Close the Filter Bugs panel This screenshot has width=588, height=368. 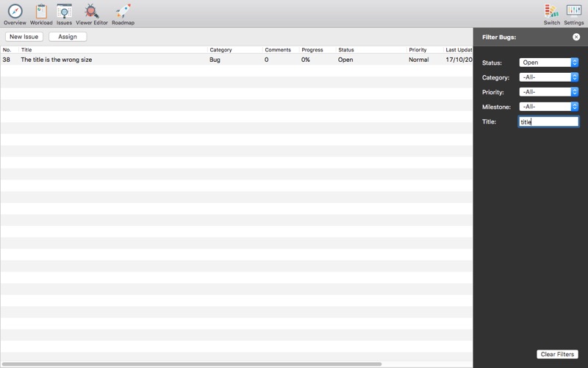[576, 37]
